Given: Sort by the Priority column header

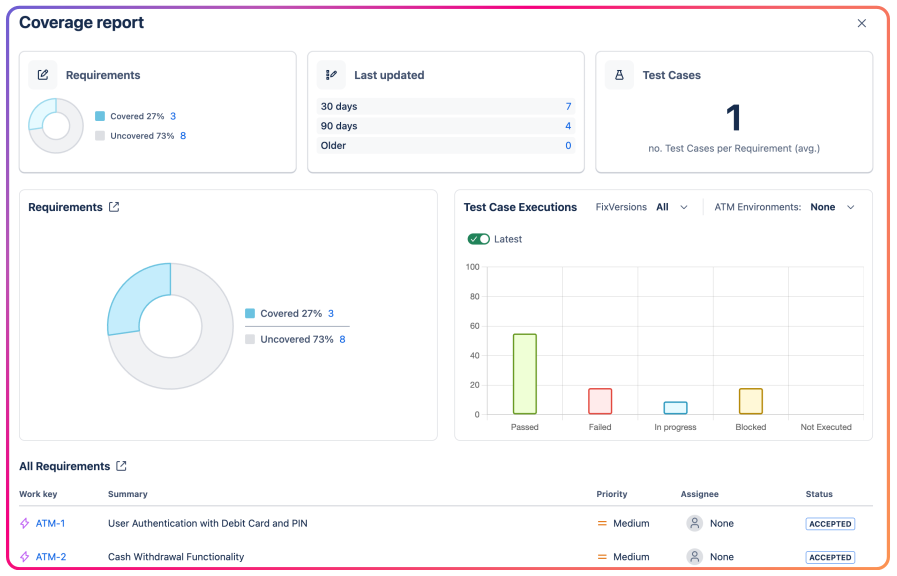Looking at the screenshot, I should [x=612, y=494].
